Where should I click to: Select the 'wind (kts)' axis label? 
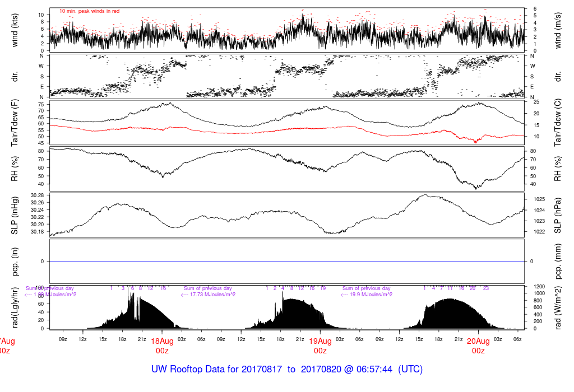pos(14,30)
